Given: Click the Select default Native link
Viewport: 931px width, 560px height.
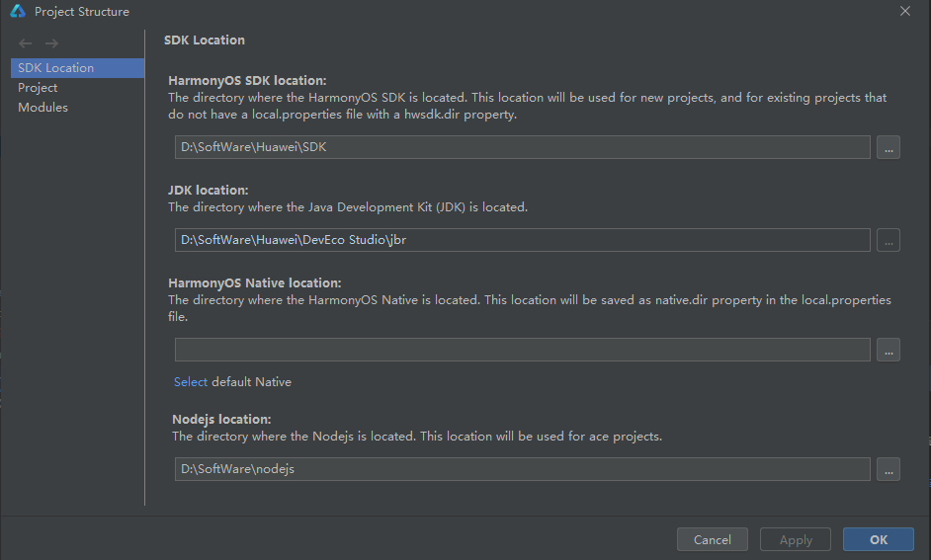Looking at the screenshot, I should (x=191, y=382).
